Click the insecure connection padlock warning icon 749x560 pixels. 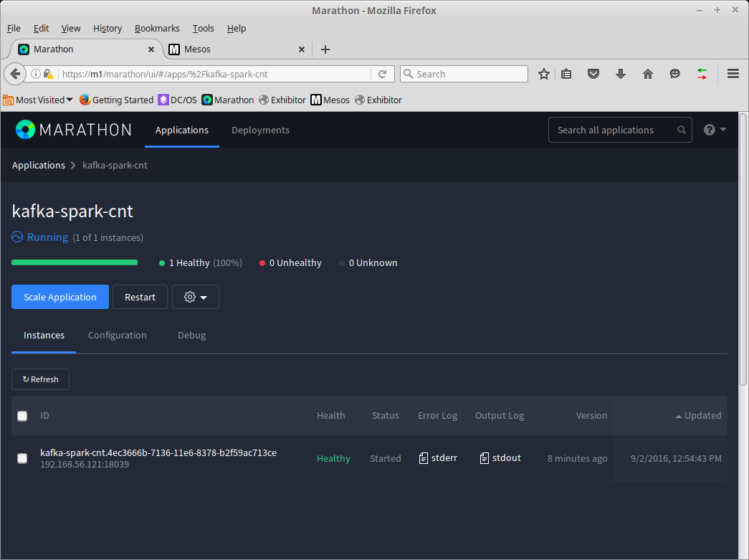click(48, 74)
